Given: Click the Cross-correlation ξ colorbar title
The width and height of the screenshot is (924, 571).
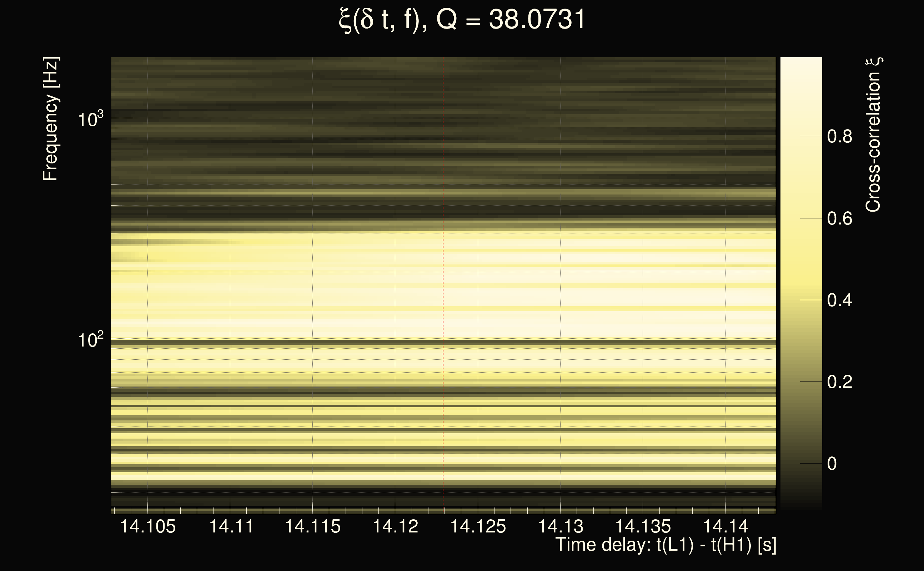Looking at the screenshot, I should [873, 135].
